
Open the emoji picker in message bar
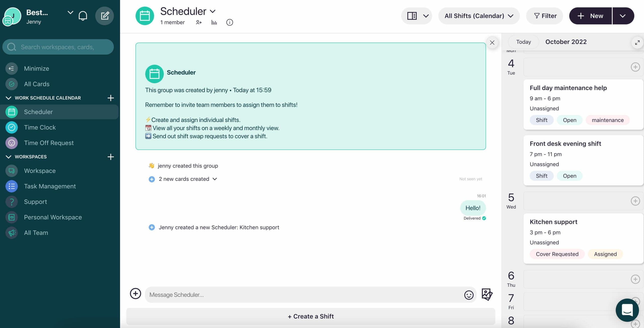coord(468,295)
